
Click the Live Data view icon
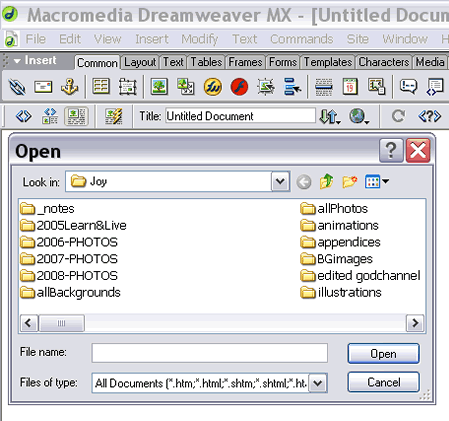(114, 116)
